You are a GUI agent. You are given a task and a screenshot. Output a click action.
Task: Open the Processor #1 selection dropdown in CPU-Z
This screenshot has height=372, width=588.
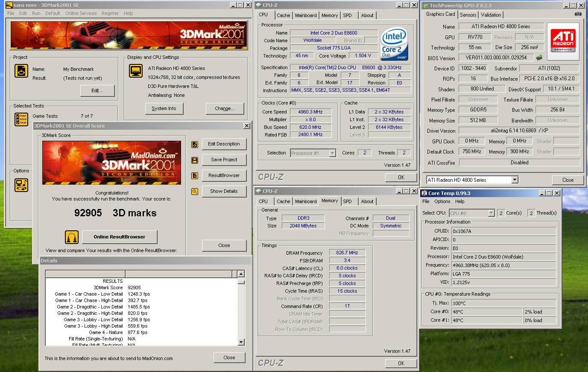[332, 153]
